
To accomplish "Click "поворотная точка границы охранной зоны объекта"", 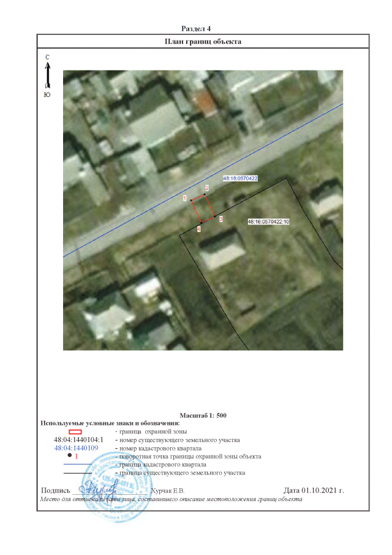I will pyautogui.click(x=190, y=456).
